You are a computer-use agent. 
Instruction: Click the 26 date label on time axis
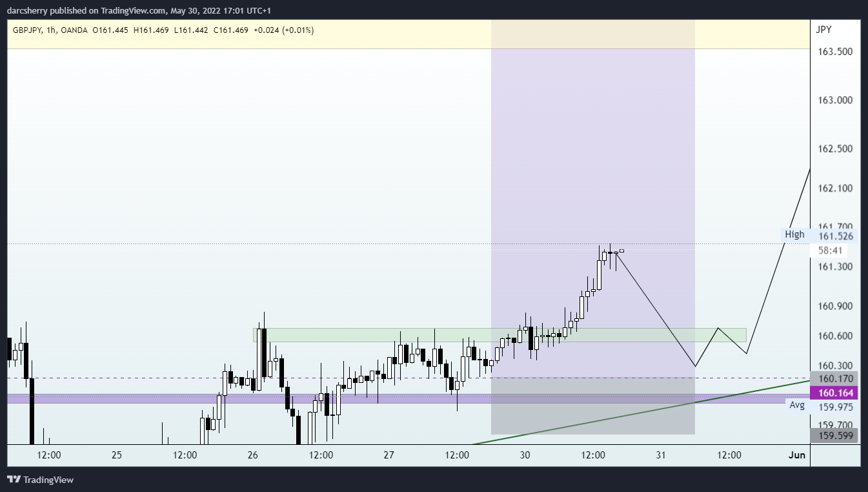pos(252,455)
